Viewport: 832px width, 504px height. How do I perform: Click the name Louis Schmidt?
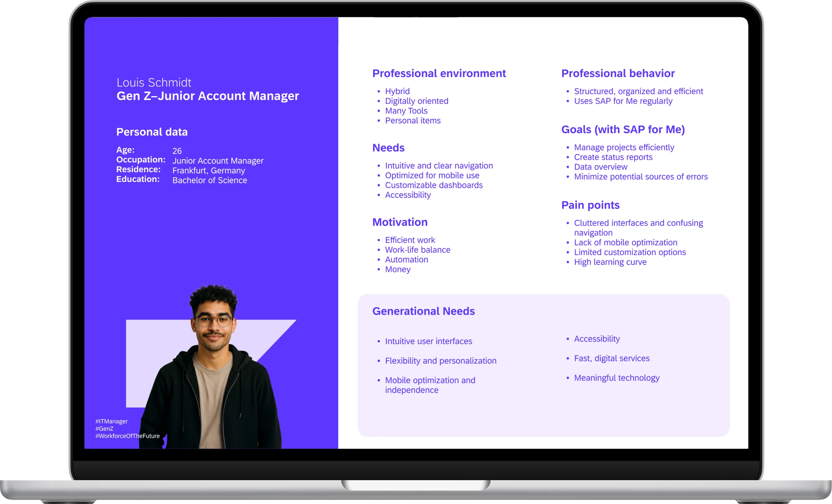point(154,82)
